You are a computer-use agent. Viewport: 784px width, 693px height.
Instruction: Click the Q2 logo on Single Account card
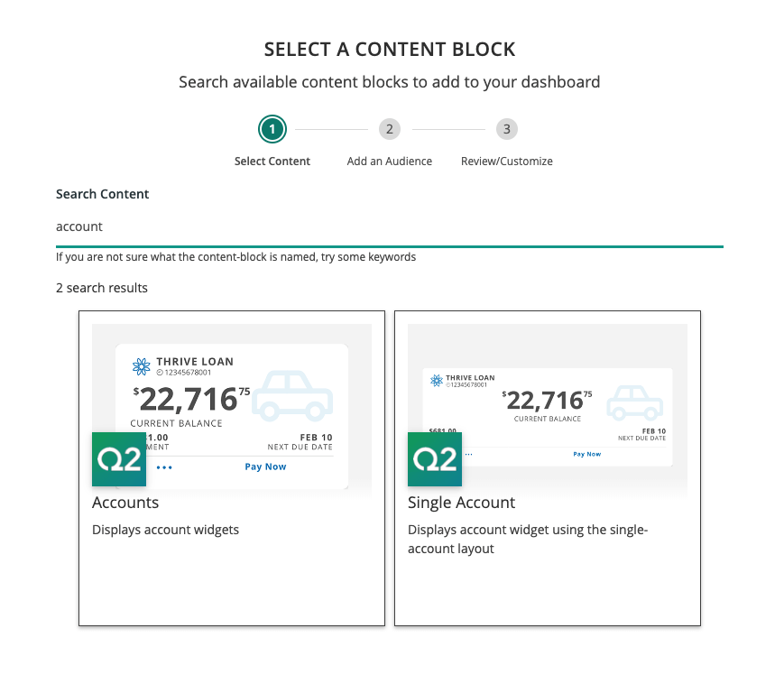(435, 459)
